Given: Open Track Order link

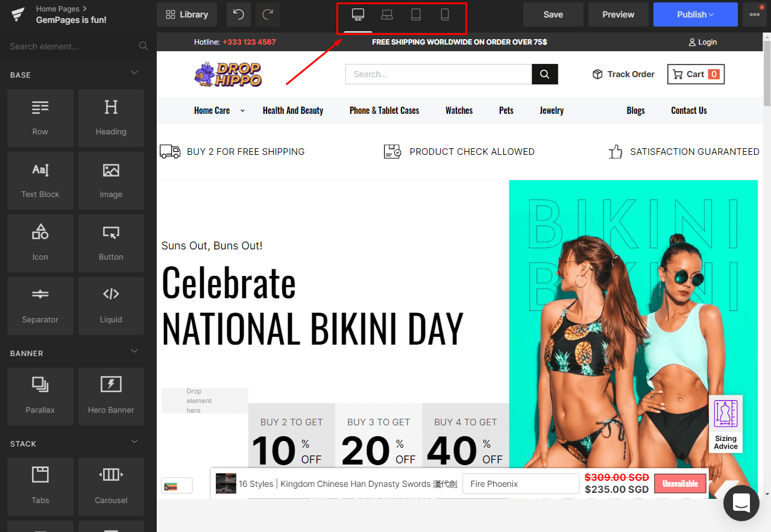Looking at the screenshot, I should pyautogui.click(x=624, y=74).
